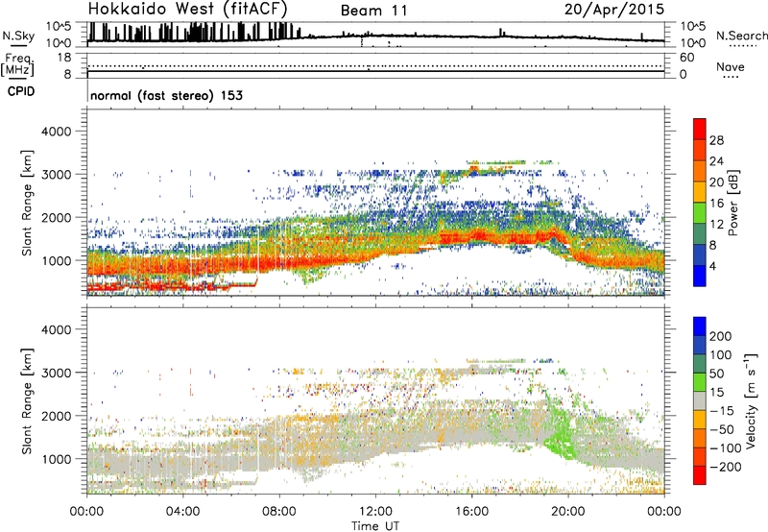Click the Power [dB] colorbar title
768x532 pixels.
point(732,203)
